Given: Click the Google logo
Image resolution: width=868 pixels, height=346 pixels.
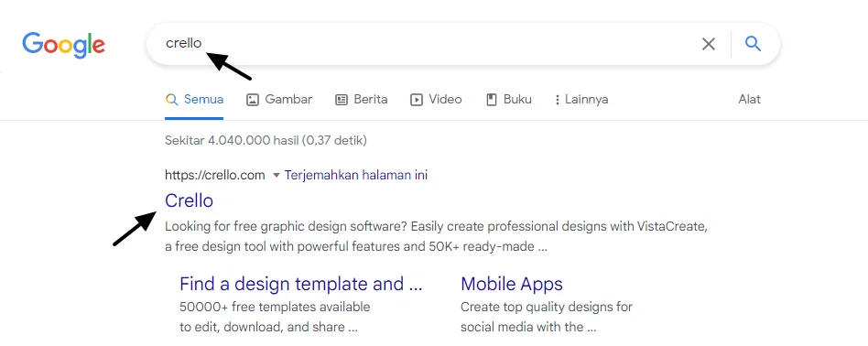Looking at the screenshot, I should (x=64, y=45).
